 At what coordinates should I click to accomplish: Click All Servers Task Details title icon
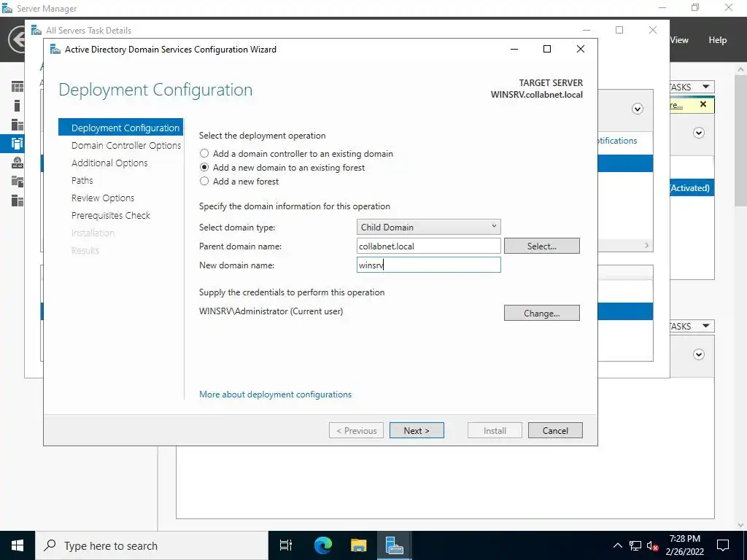tap(36, 30)
